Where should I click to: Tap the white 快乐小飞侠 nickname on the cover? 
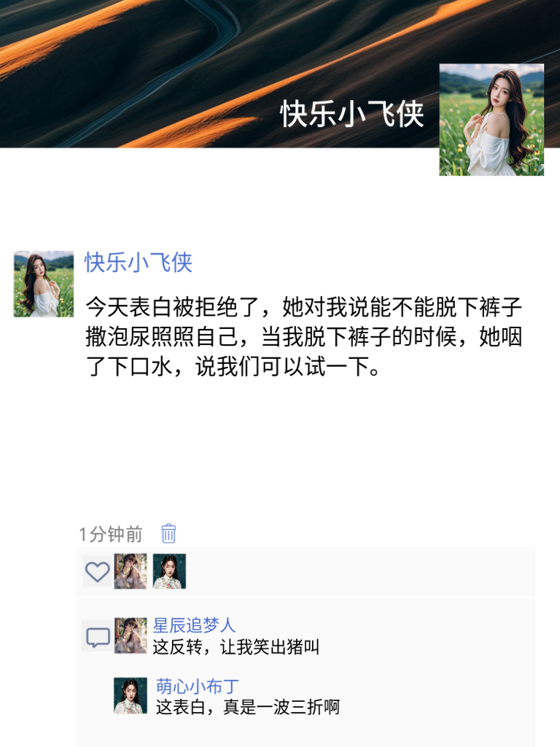(x=352, y=115)
